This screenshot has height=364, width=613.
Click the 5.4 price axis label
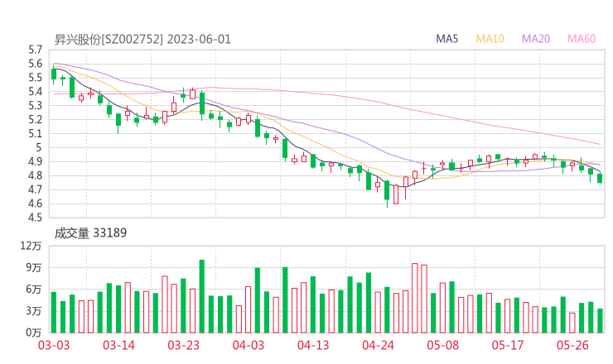pyautogui.click(x=35, y=92)
